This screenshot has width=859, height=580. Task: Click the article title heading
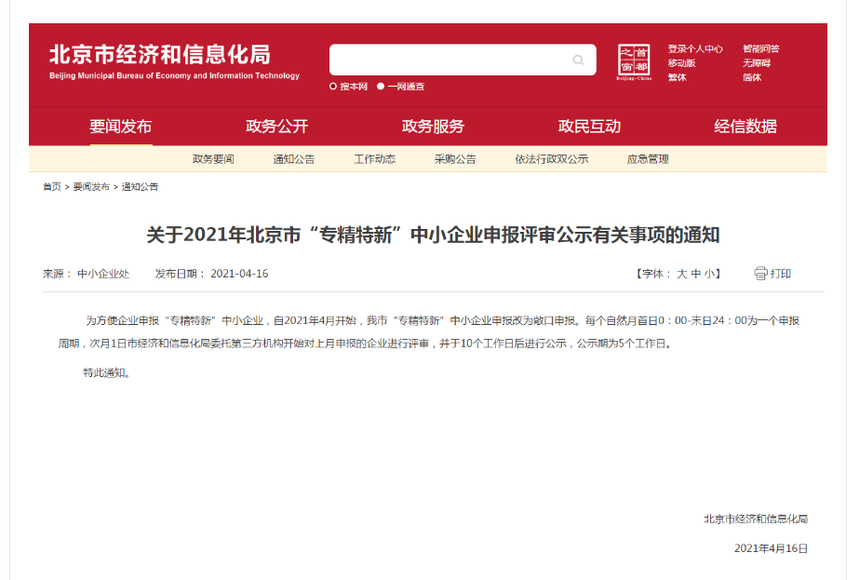(433, 235)
